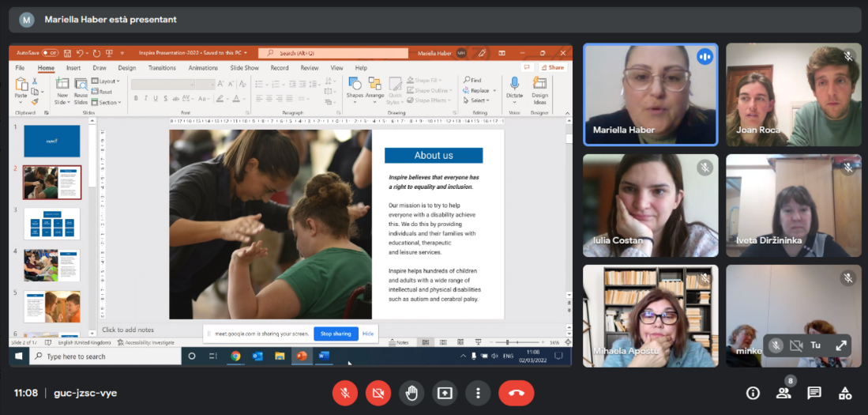The height and width of the screenshot is (415, 868).
Task: Open the Slide Show ribbon tab
Action: point(244,68)
